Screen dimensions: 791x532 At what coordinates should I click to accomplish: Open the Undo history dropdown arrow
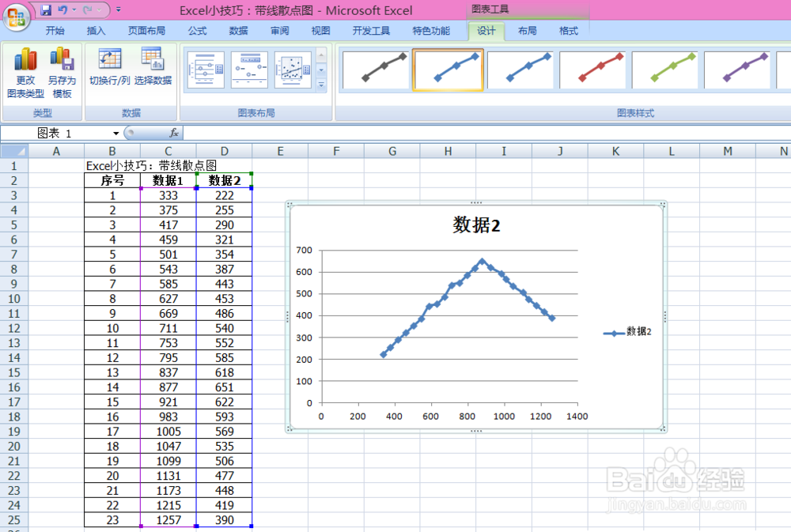tap(74, 9)
